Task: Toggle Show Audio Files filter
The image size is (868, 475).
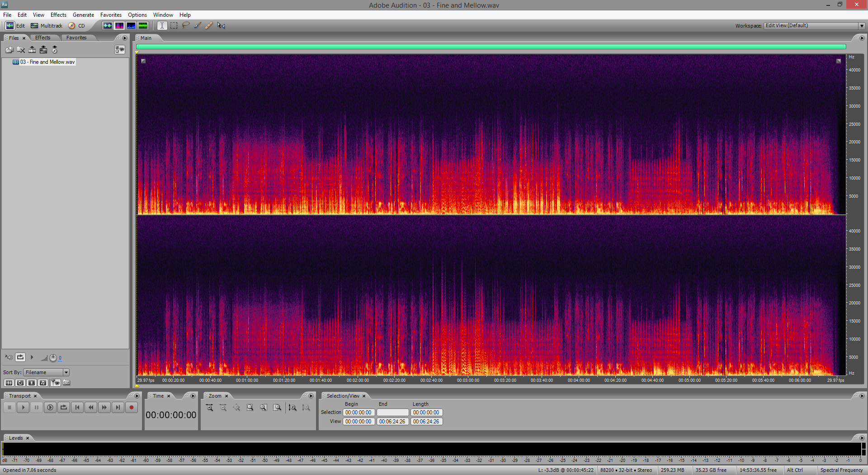Action: [x=9, y=383]
